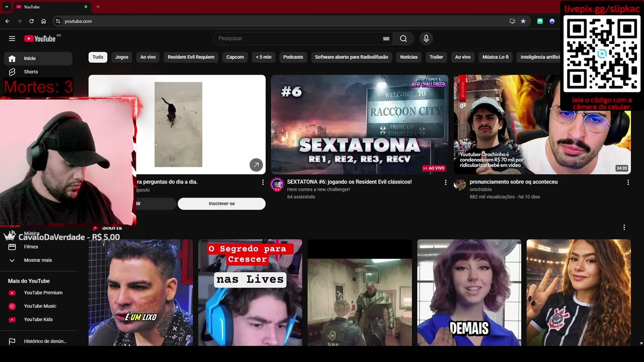Open site information icon beside URL
Screen dimensions: 644x362
point(58,21)
